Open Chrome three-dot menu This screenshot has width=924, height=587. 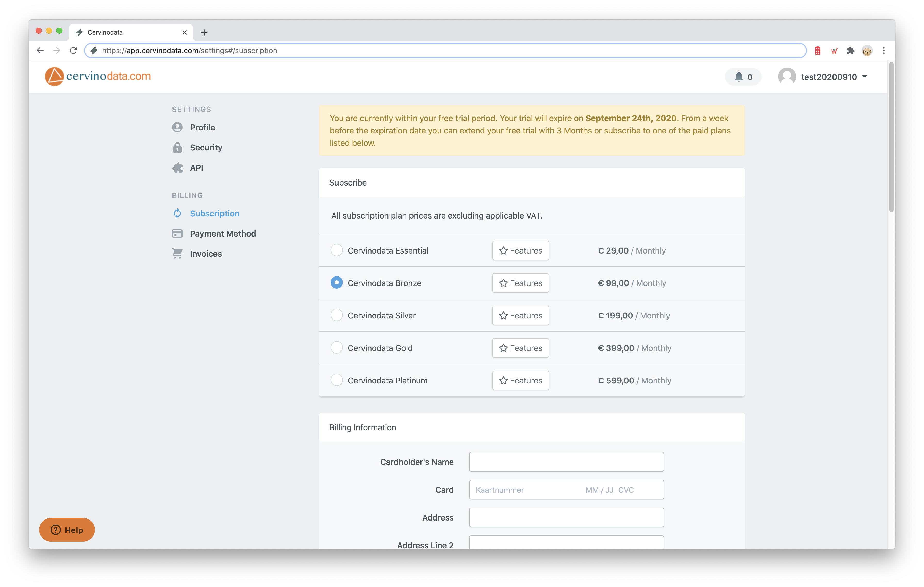coord(884,51)
